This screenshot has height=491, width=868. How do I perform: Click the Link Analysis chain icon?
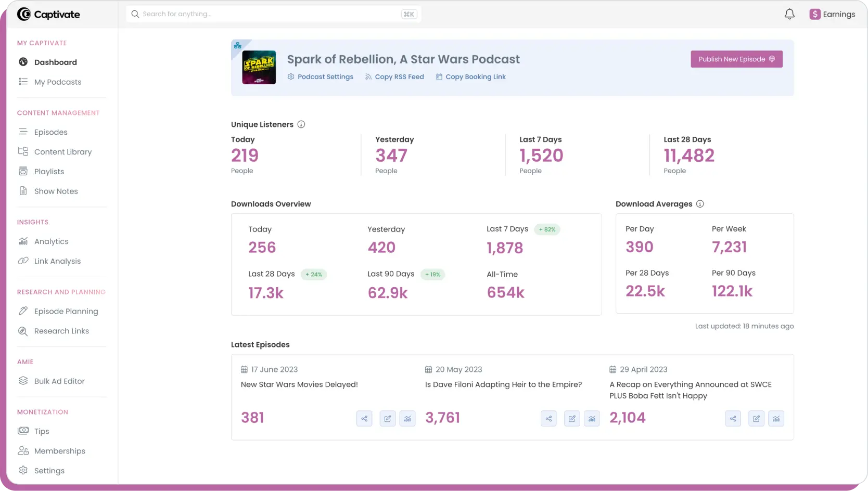(23, 261)
